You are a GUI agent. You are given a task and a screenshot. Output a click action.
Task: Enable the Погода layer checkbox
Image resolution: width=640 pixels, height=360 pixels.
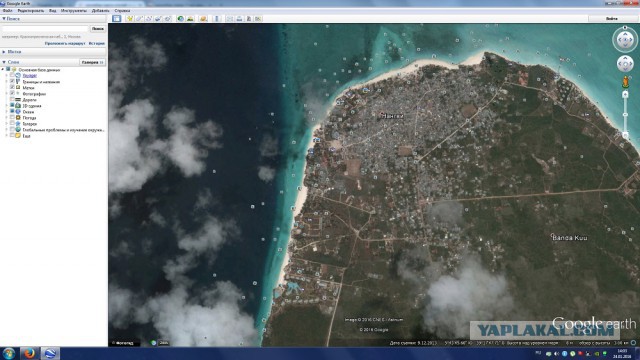(x=12, y=118)
